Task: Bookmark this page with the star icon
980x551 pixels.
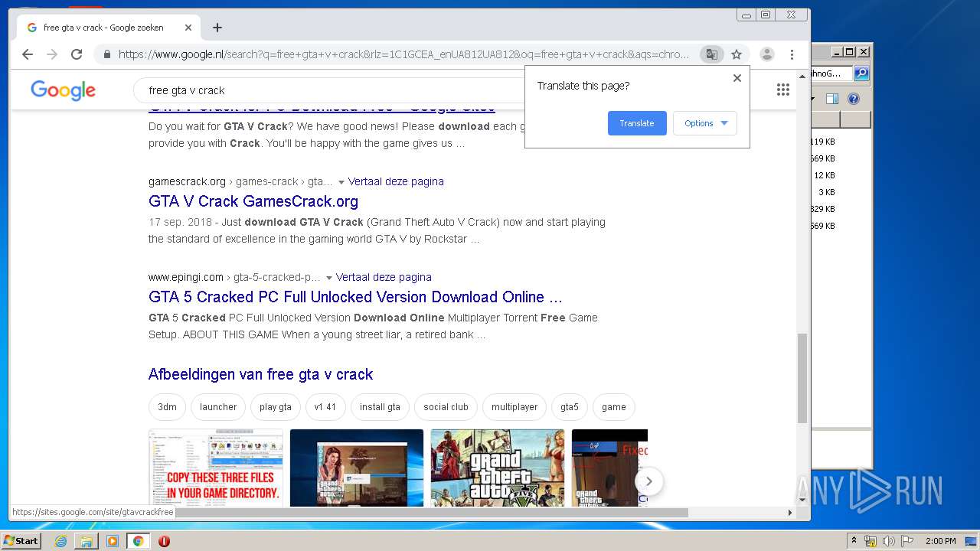Action: tap(737, 54)
